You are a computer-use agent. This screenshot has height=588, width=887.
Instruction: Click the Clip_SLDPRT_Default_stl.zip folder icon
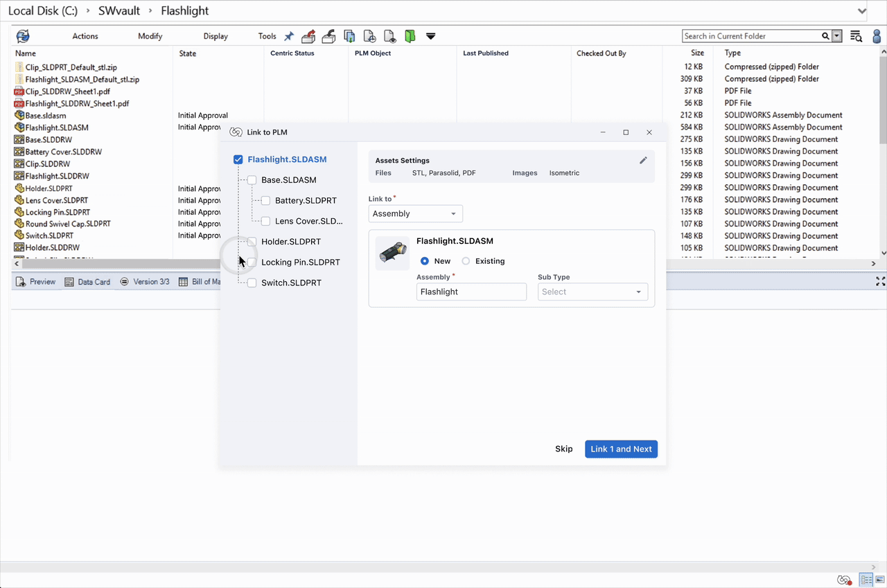pos(19,67)
